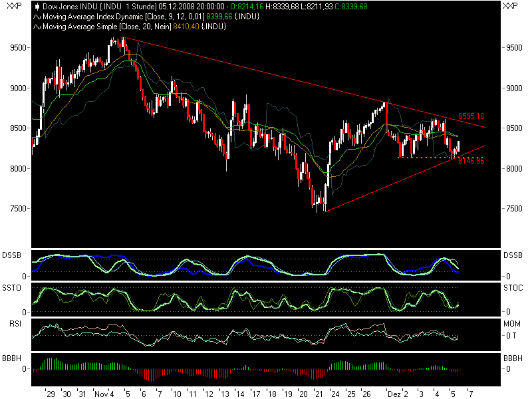Click the '21 date label
Image resolution: width=532 pixels, height=399 pixels.
[x=319, y=394]
